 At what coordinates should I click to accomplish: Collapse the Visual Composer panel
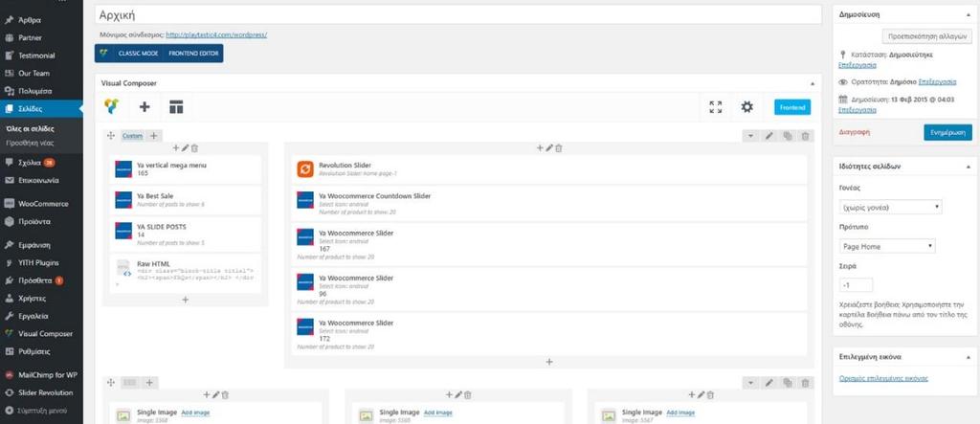click(x=812, y=83)
